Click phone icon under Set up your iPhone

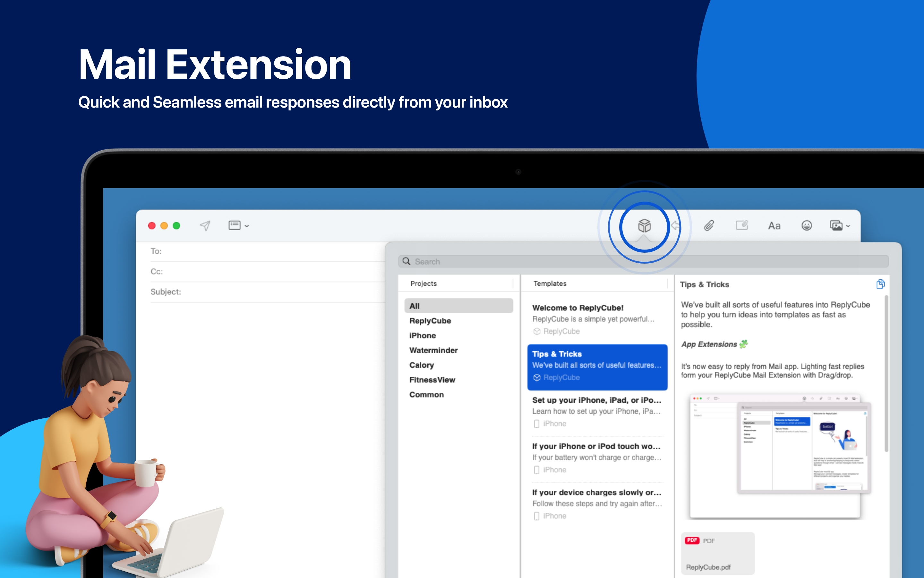(536, 424)
